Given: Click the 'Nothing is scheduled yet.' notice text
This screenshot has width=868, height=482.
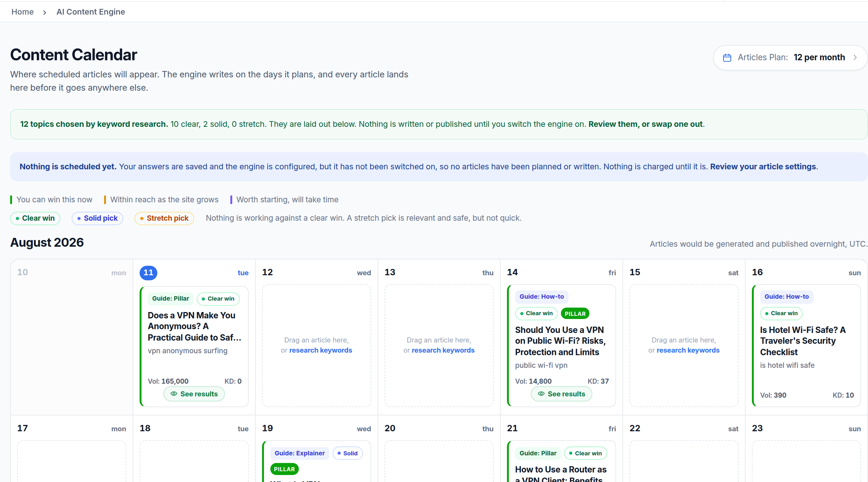Looking at the screenshot, I should 68,167.
